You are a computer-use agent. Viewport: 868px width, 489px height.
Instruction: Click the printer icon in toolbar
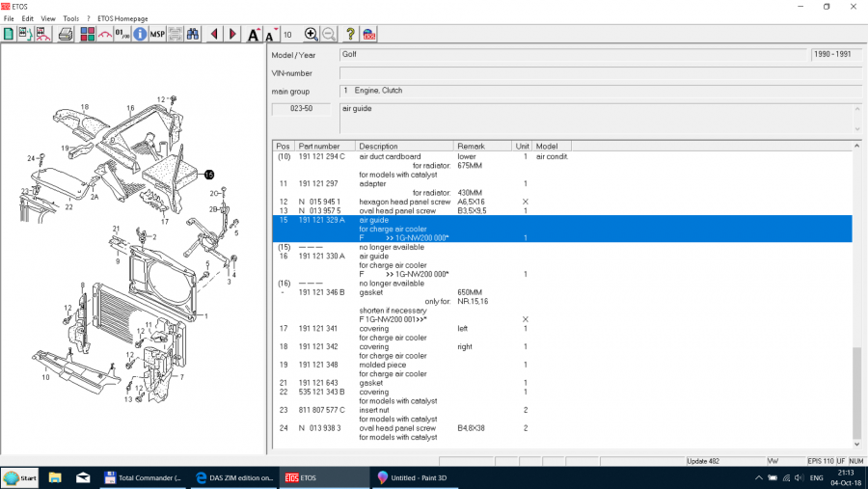coord(66,34)
